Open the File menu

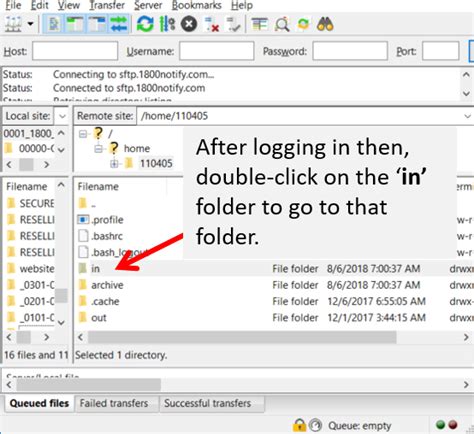click(13, 5)
